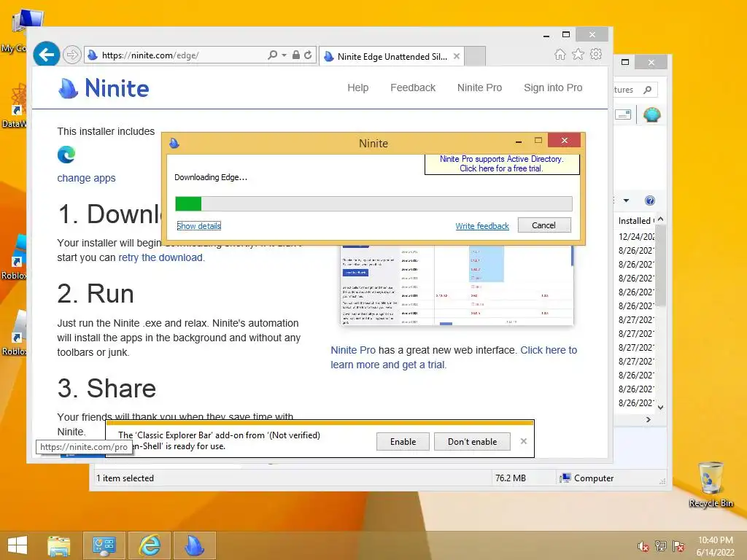This screenshot has width=747, height=560.
Task: Open the Feedback page link
Action: pos(413,87)
